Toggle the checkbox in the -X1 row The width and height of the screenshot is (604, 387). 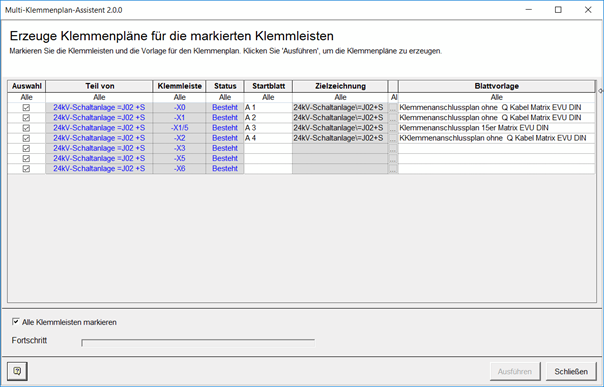coord(26,117)
